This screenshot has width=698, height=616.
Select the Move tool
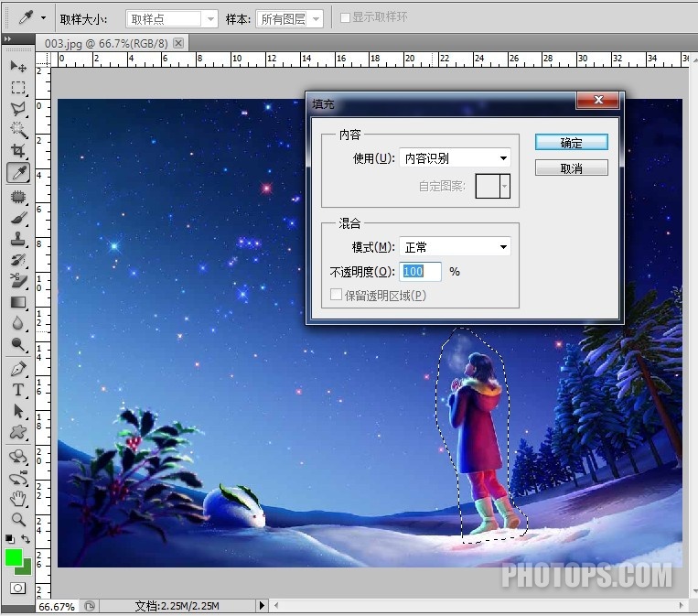(18, 67)
